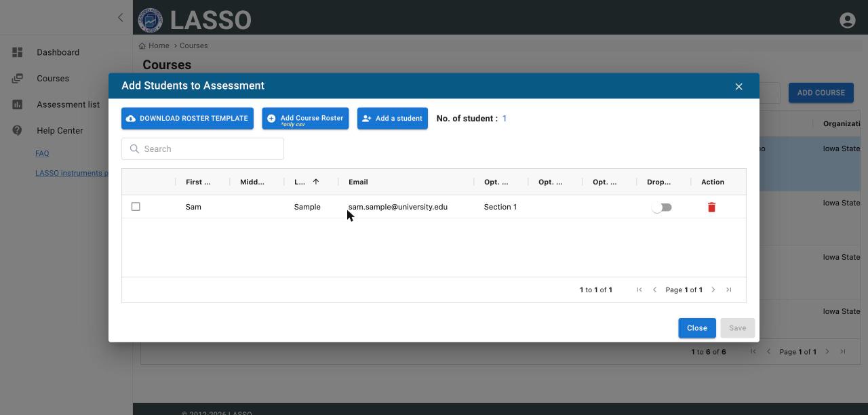Go to previous page in Courses table pagination

coord(768,351)
